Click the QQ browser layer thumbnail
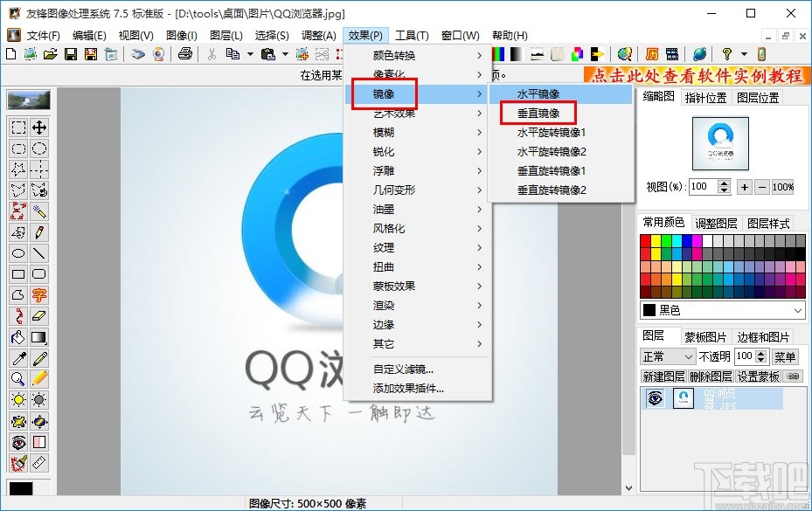The width and height of the screenshot is (812, 511). [x=684, y=397]
